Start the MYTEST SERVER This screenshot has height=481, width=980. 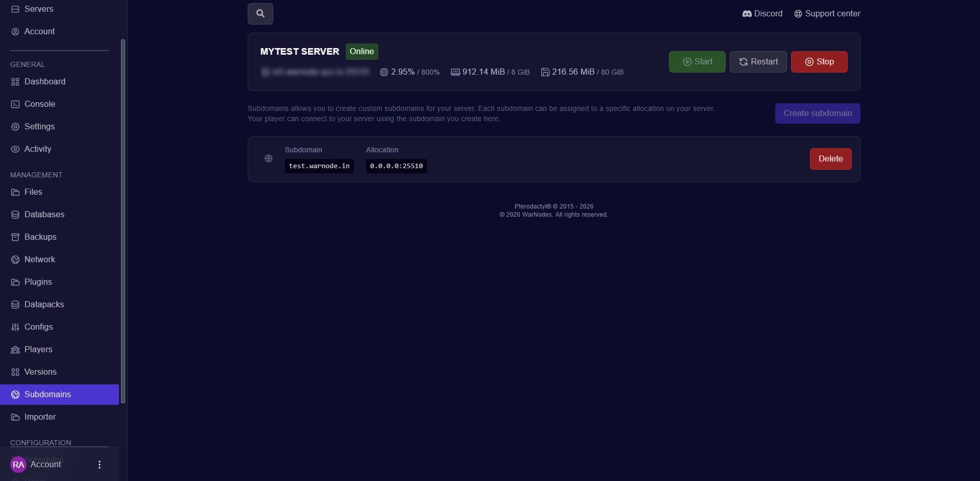[x=697, y=62]
